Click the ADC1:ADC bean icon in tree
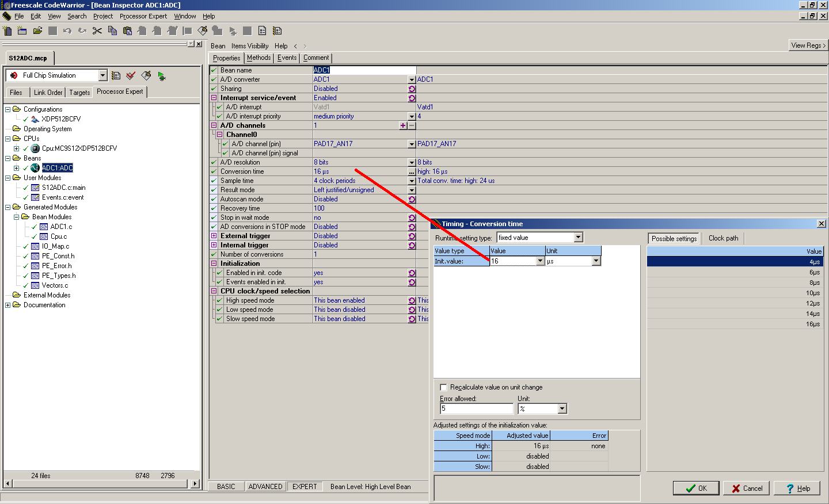This screenshot has height=504, width=829. tap(35, 168)
